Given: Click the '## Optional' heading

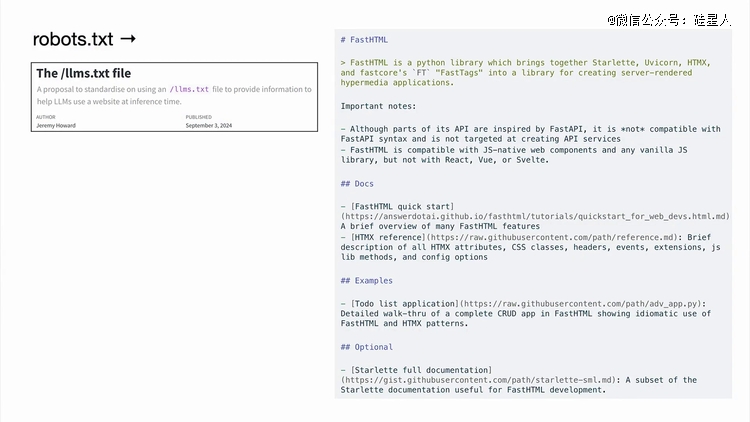Looking at the screenshot, I should click(366, 347).
